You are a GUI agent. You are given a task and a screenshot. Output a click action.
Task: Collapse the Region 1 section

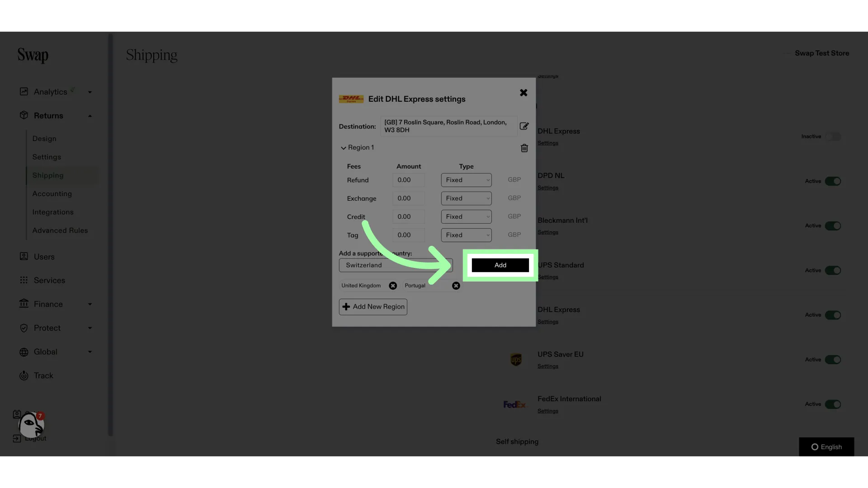[343, 148]
